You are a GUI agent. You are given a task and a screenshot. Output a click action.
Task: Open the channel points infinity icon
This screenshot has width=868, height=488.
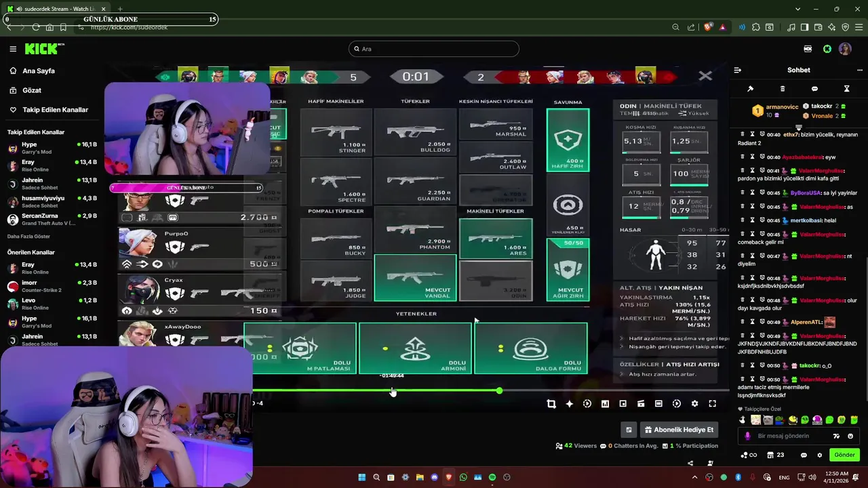click(x=749, y=455)
